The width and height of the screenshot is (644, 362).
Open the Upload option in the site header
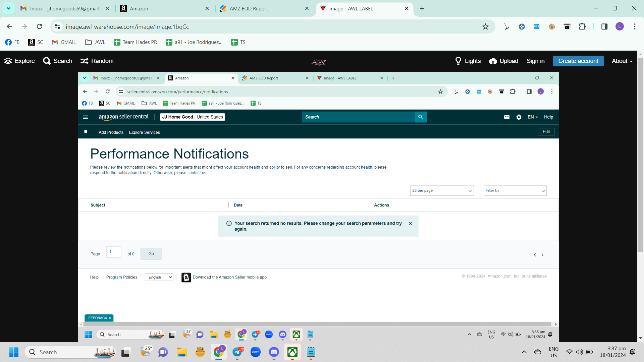(504, 61)
